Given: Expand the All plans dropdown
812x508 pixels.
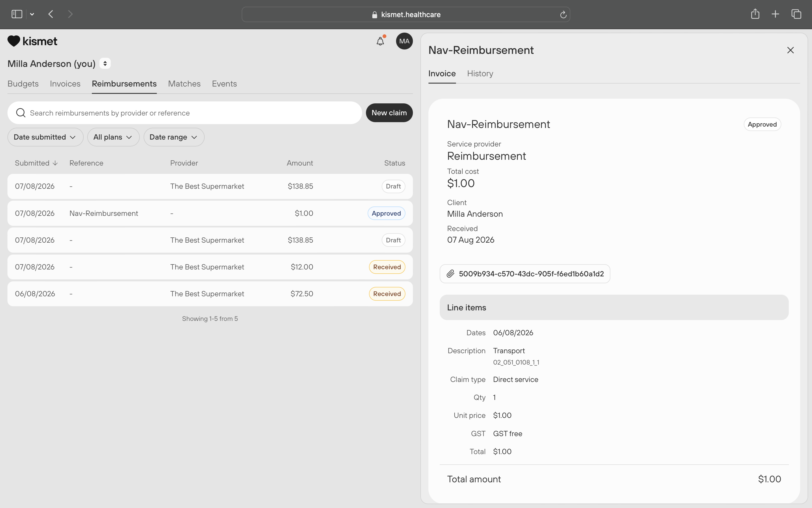Looking at the screenshot, I should pyautogui.click(x=113, y=137).
